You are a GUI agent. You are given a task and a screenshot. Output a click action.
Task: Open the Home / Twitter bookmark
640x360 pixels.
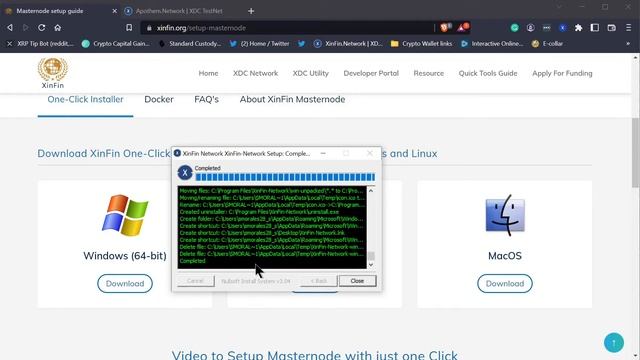[260, 44]
